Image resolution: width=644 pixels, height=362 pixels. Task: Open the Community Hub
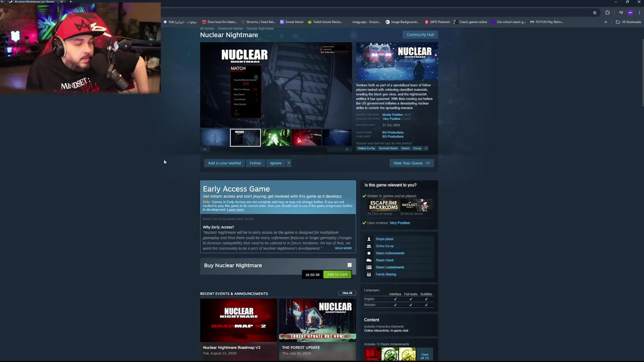pyautogui.click(x=420, y=35)
